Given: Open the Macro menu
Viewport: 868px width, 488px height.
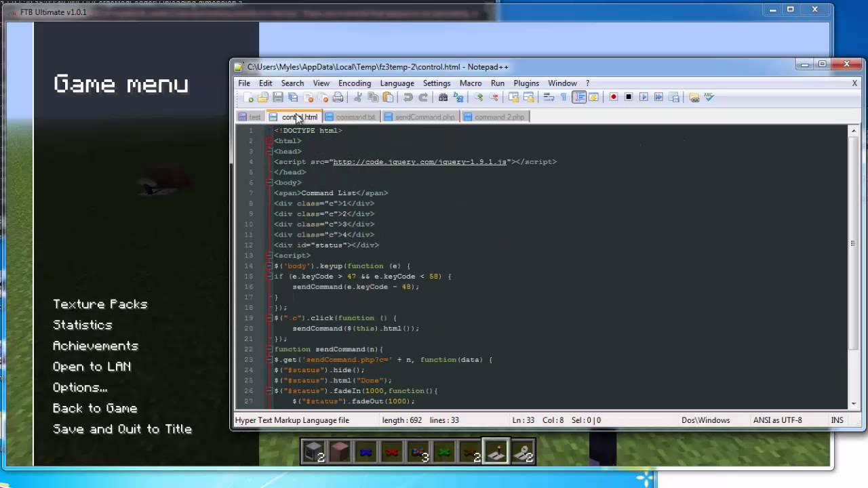Looking at the screenshot, I should [x=471, y=83].
